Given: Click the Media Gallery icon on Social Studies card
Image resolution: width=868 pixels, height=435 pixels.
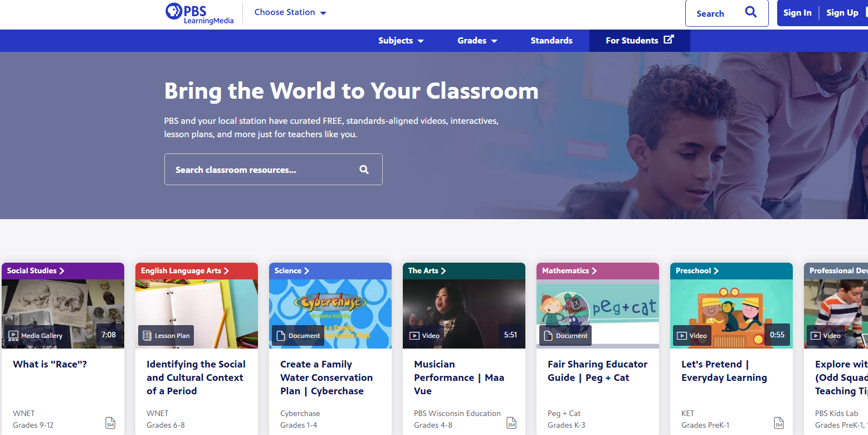Looking at the screenshot, I should pos(13,336).
